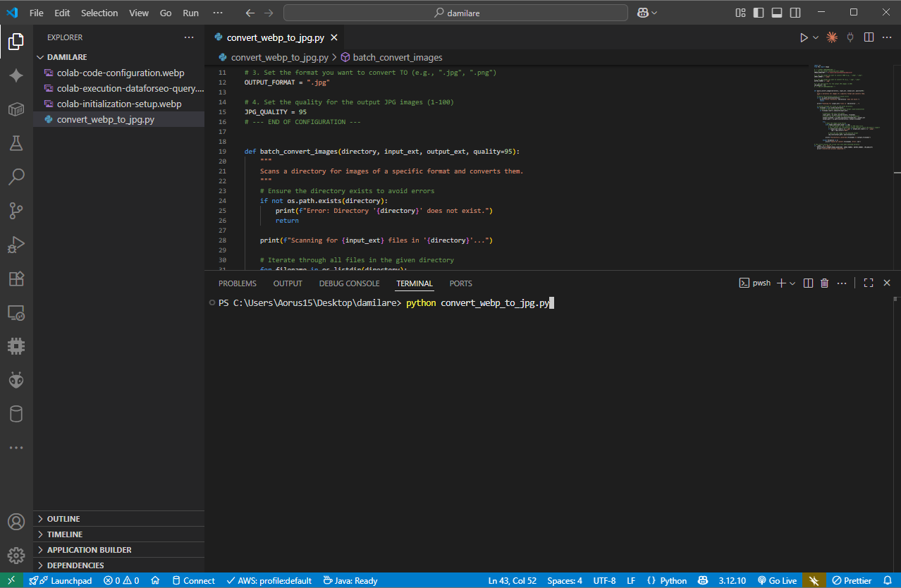
Task: Maximize the terminal panel size
Action: click(x=869, y=283)
